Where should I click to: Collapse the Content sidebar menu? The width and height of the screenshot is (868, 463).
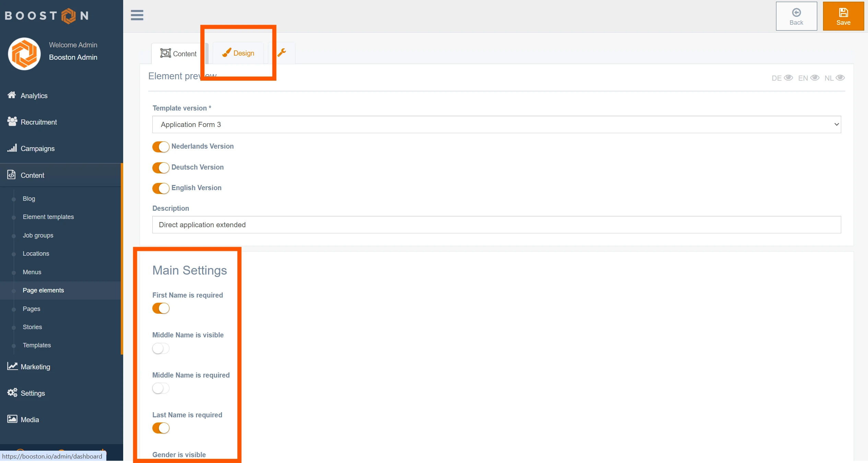[x=32, y=175]
